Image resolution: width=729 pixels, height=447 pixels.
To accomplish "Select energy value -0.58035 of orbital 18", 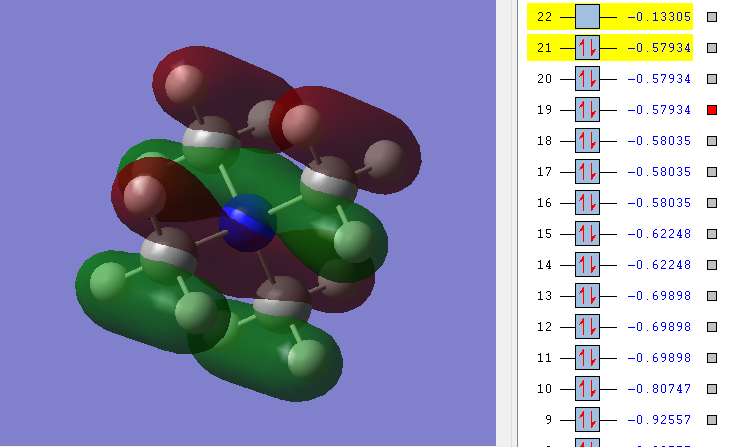I will pyautogui.click(x=659, y=141).
